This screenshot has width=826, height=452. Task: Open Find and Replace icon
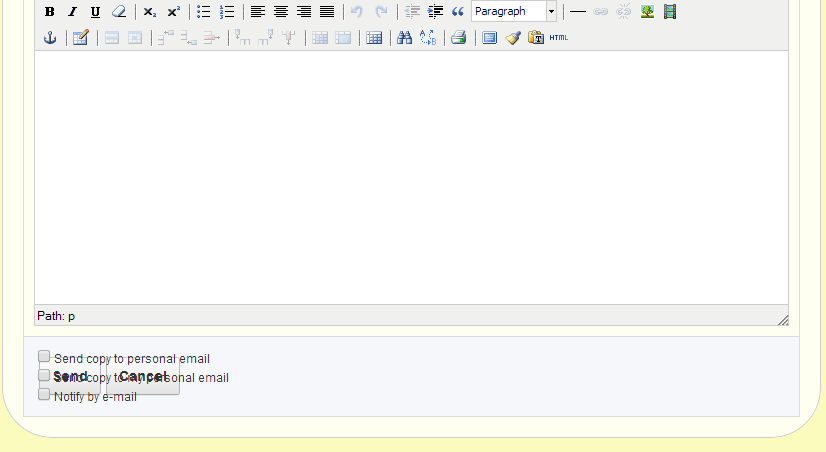(428, 37)
